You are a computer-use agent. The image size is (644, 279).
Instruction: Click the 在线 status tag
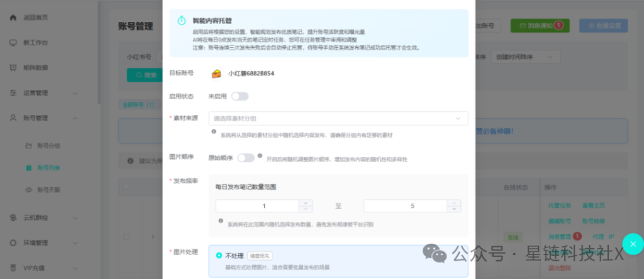[x=513, y=237]
